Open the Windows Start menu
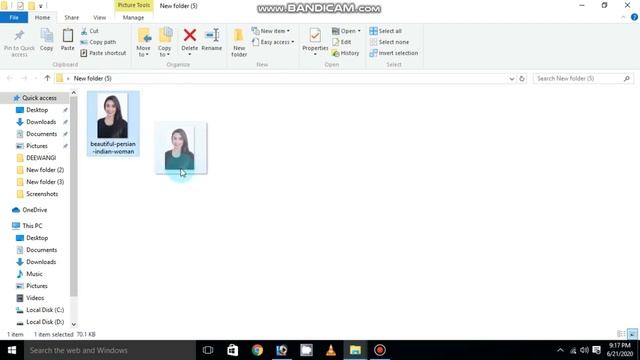 [x=12, y=350]
